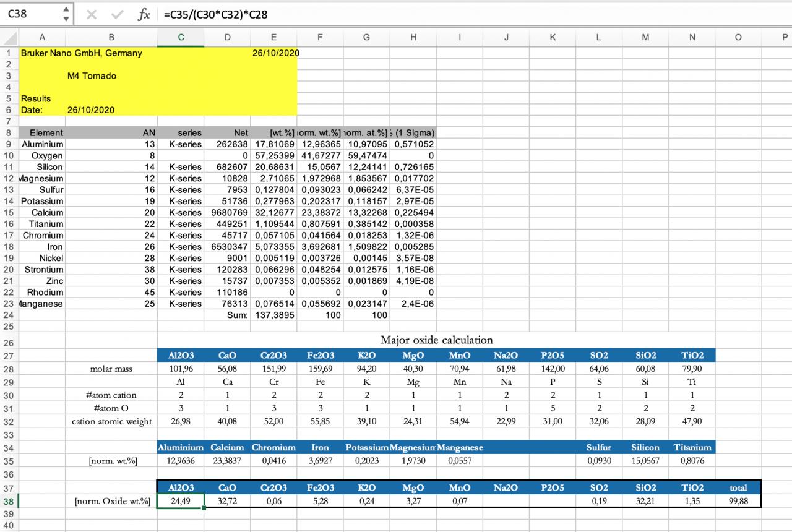Screen dimensions: 792x532
Task: Select the oxide value 32,21
Action: (645, 501)
